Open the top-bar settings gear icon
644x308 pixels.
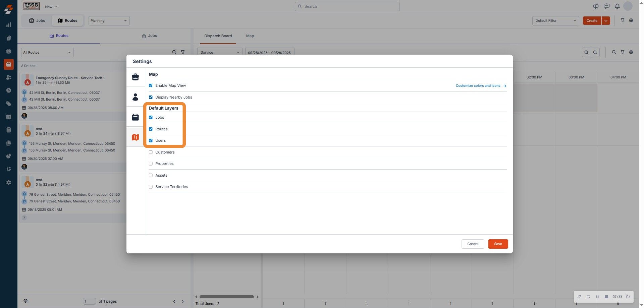point(631,20)
